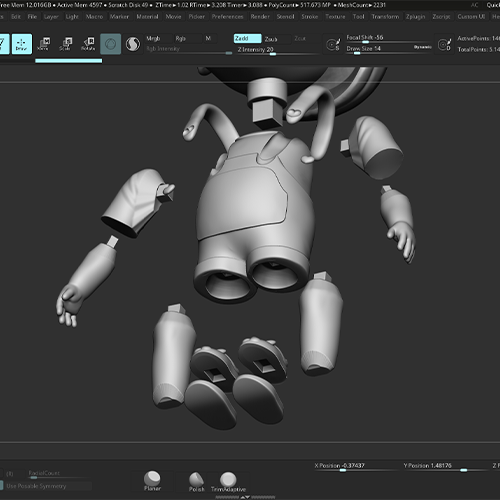Open the Tool menu

[x=358, y=16]
